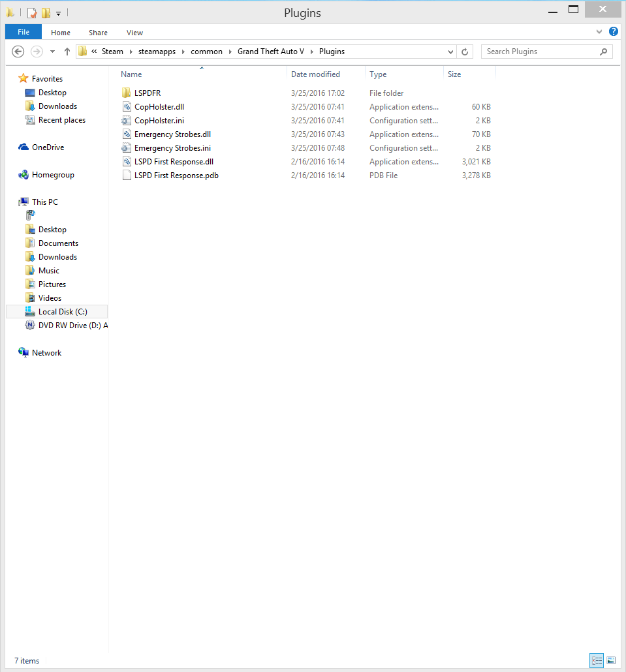Click the Forward navigation arrow

coord(37,52)
